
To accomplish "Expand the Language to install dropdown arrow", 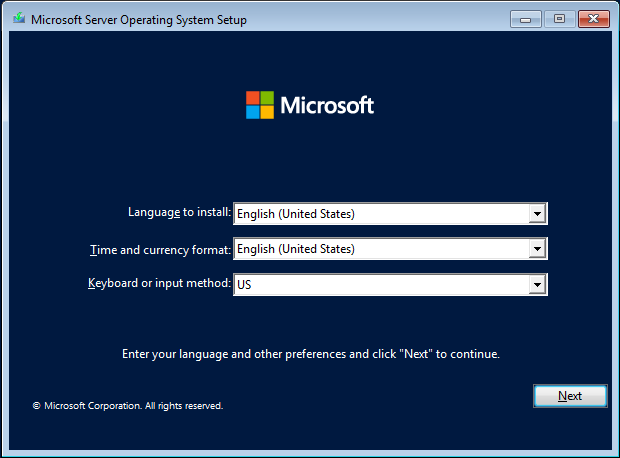I will (x=537, y=213).
